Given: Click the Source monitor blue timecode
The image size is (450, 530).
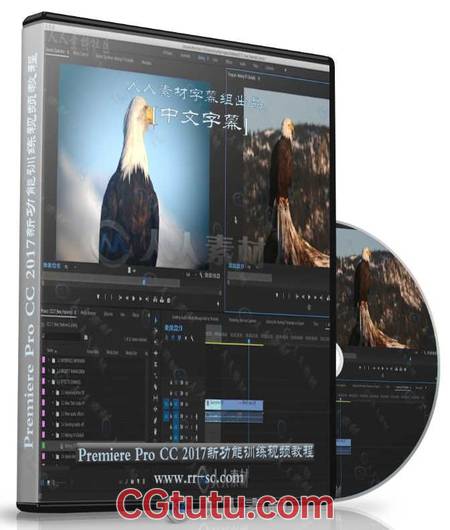Looking at the screenshot, I should [x=51, y=266].
